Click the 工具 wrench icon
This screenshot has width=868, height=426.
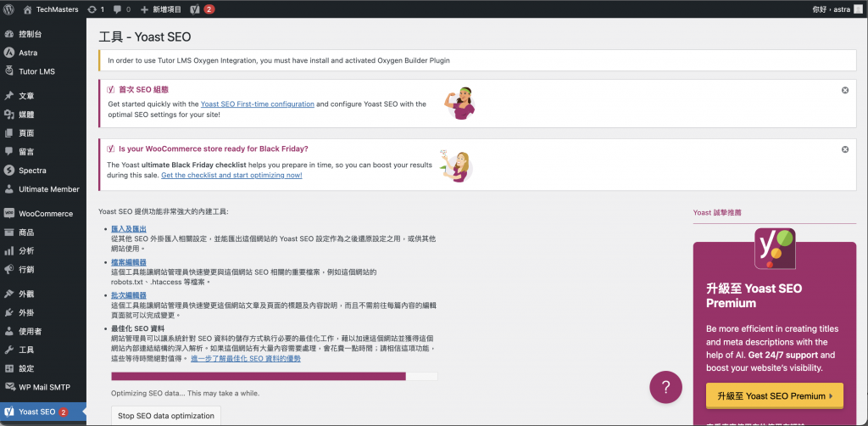coord(8,350)
